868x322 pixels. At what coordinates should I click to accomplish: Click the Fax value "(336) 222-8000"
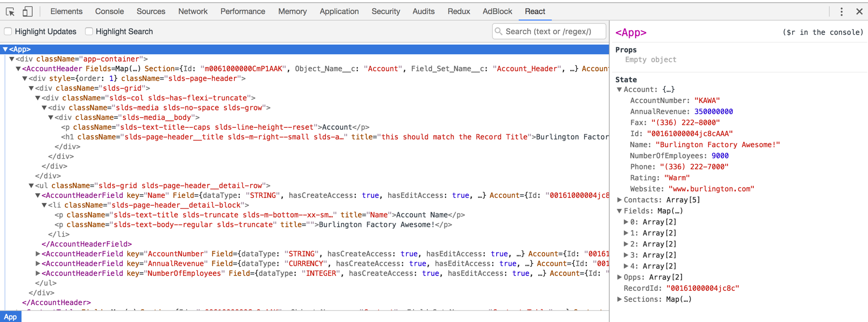(686, 123)
